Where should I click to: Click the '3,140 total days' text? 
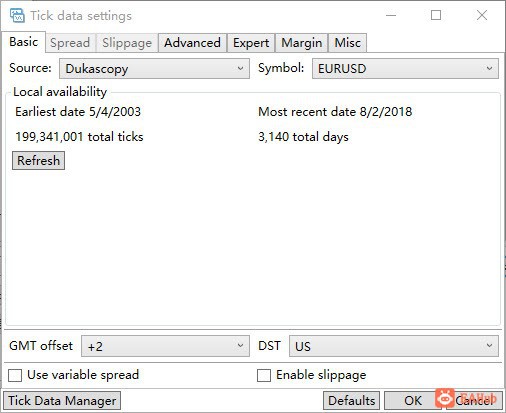(x=303, y=137)
